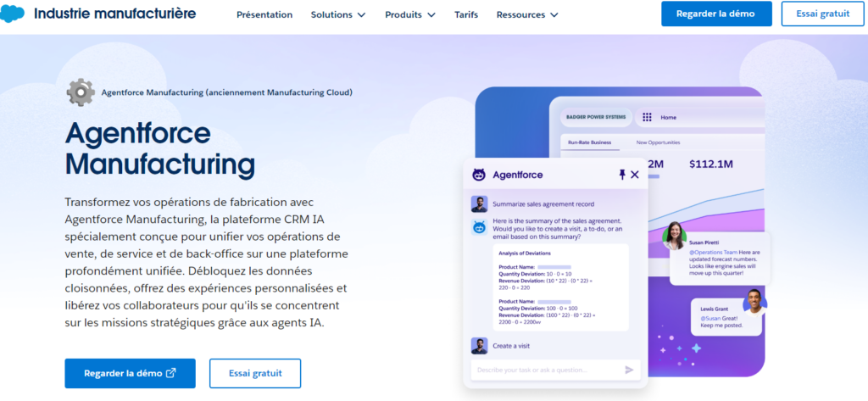Close the Agentforce chat panel
The image size is (868, 401).
point(635,175)
